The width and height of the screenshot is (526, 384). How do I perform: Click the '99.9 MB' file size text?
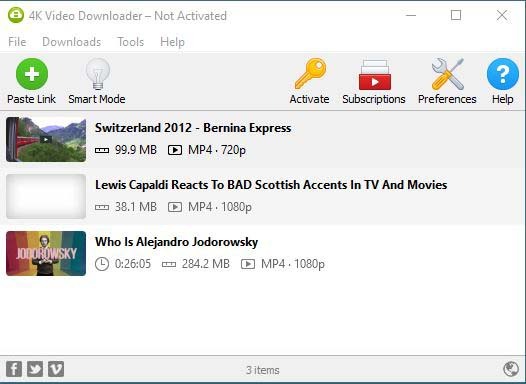click(x=136, y=150)
